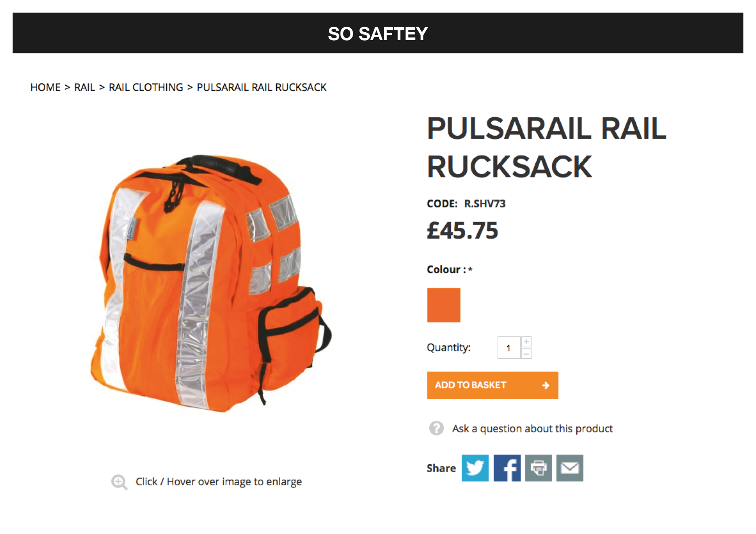Screen dimensions: 756x534
Task: Share the product on Facebook
Action: coord(507,468)
